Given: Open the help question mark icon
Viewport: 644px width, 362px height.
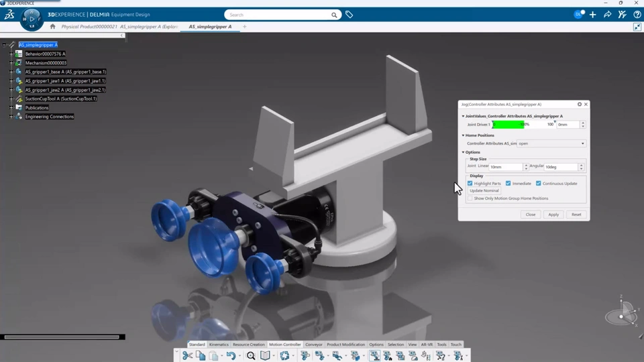Looking at the screenshot, I should [x=637, y=15].
